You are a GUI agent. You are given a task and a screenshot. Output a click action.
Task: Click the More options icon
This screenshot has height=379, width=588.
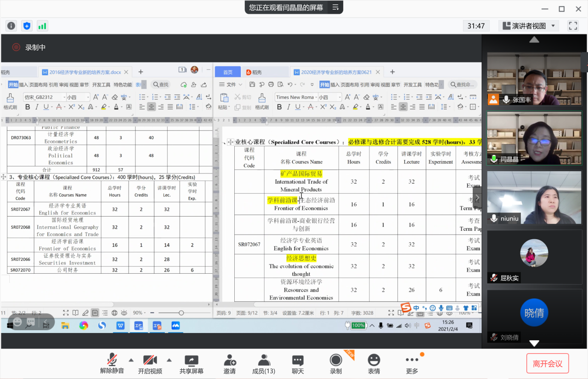pos(412,360)
